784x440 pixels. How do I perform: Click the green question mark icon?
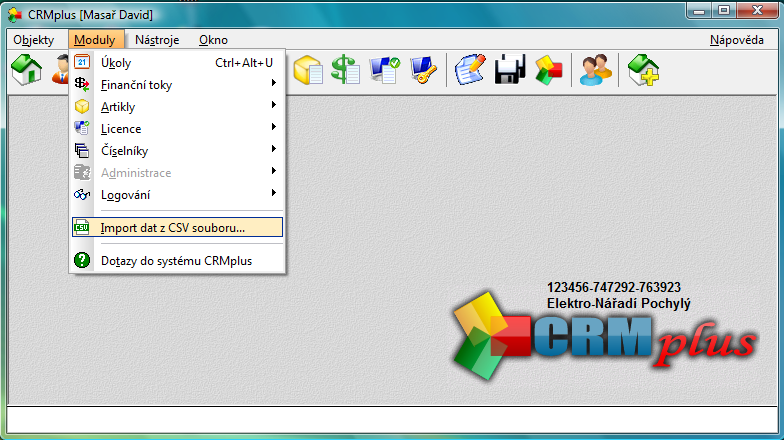(82, 260)
